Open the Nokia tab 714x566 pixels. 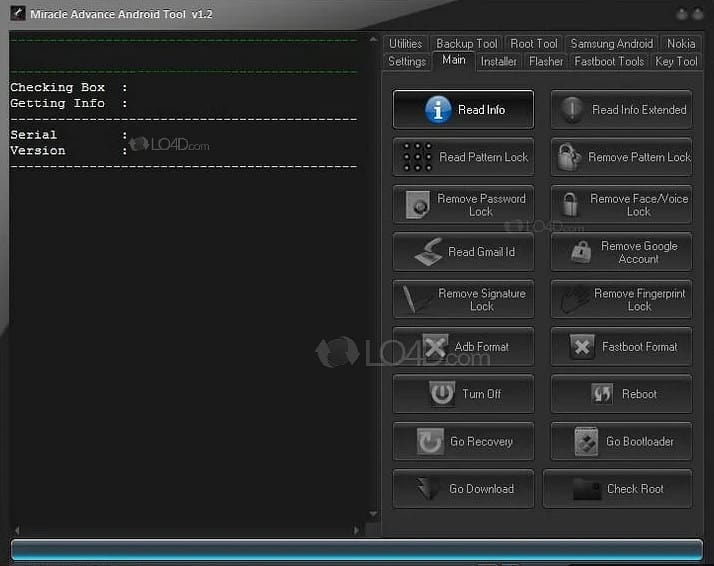681,44
